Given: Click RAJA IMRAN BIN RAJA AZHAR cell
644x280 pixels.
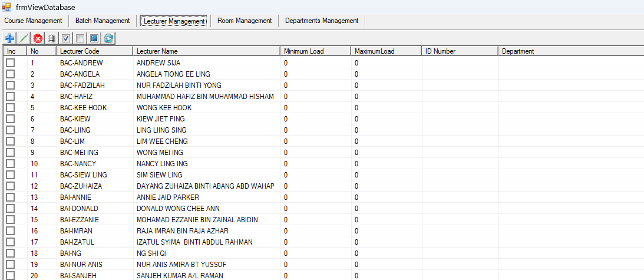Looking at the screenshot, I should (207, 230).
